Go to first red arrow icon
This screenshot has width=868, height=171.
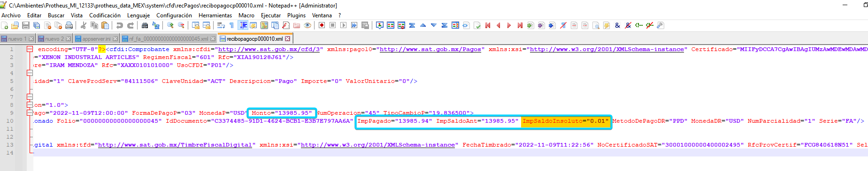(x=488, y=25)
